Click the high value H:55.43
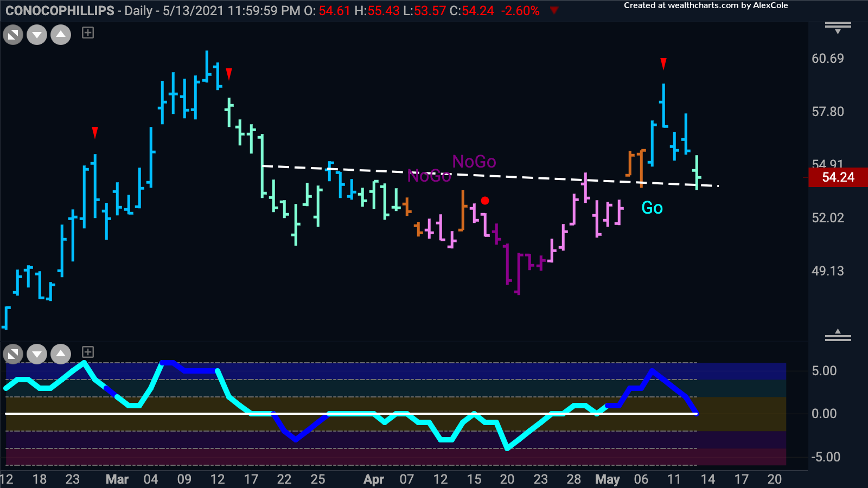 pyautogui.click(x=377, y=11)
